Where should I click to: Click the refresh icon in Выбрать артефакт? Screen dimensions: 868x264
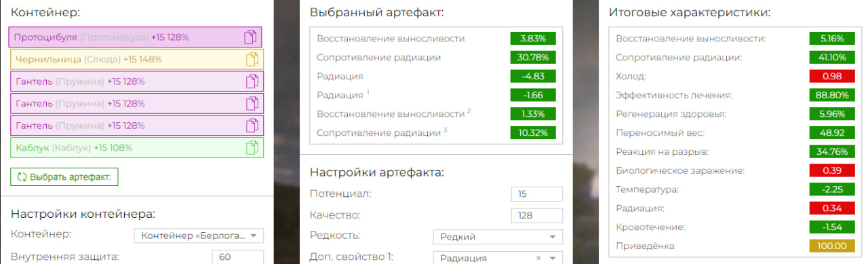(x=22, y=177)
